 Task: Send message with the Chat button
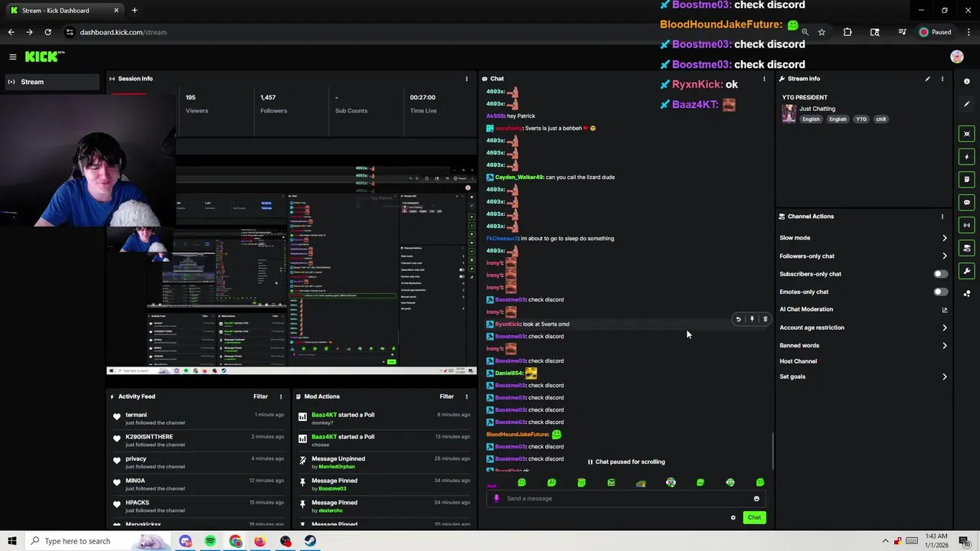coord(754,518)
